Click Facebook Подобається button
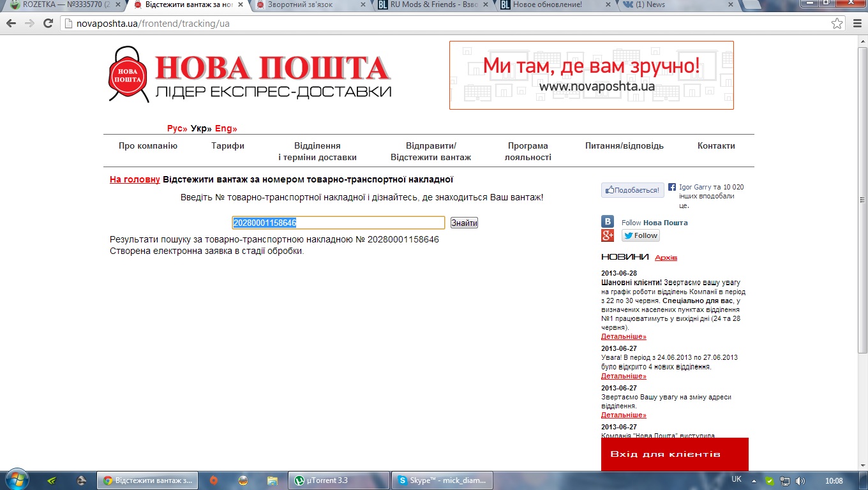 [632, 189]
